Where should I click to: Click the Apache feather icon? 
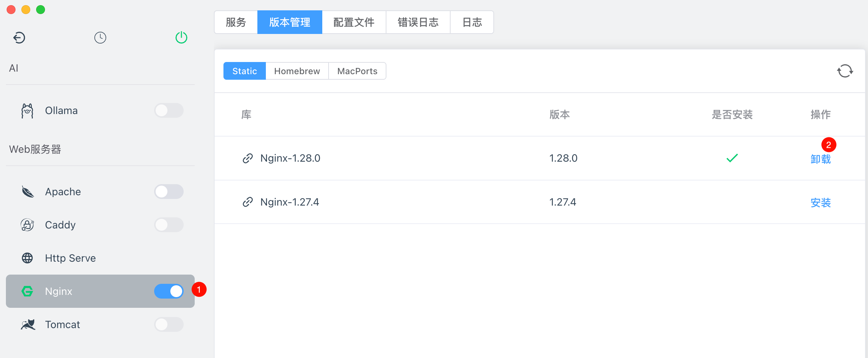click(x=28, y=192)
